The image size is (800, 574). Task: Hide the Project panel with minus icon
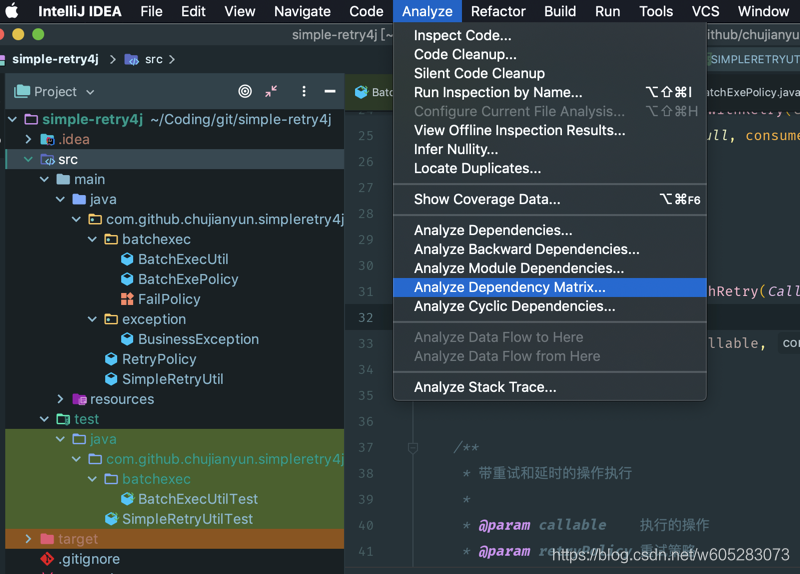coord(330,91)
